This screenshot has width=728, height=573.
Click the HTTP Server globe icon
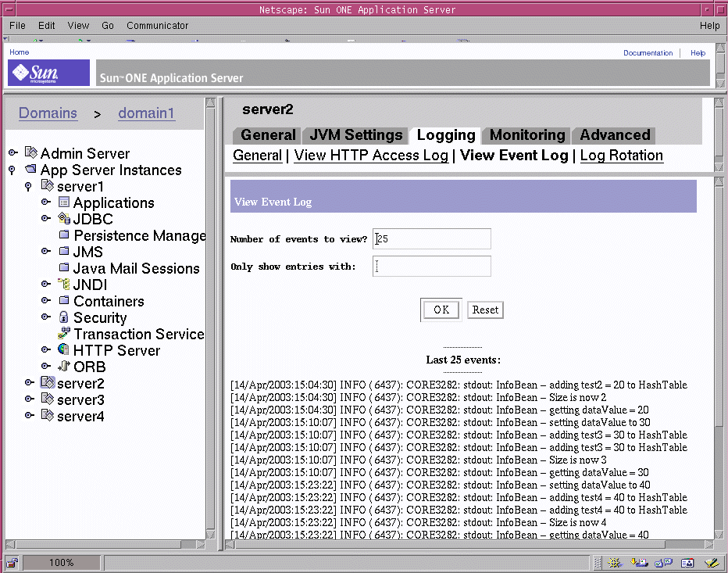pyautogui.click(x=63, y=349)
